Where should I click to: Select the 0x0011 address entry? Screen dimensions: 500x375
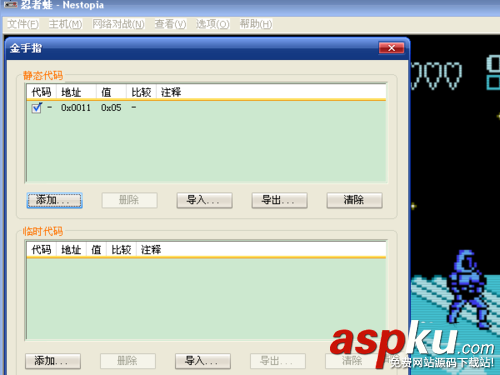[76, 108]
